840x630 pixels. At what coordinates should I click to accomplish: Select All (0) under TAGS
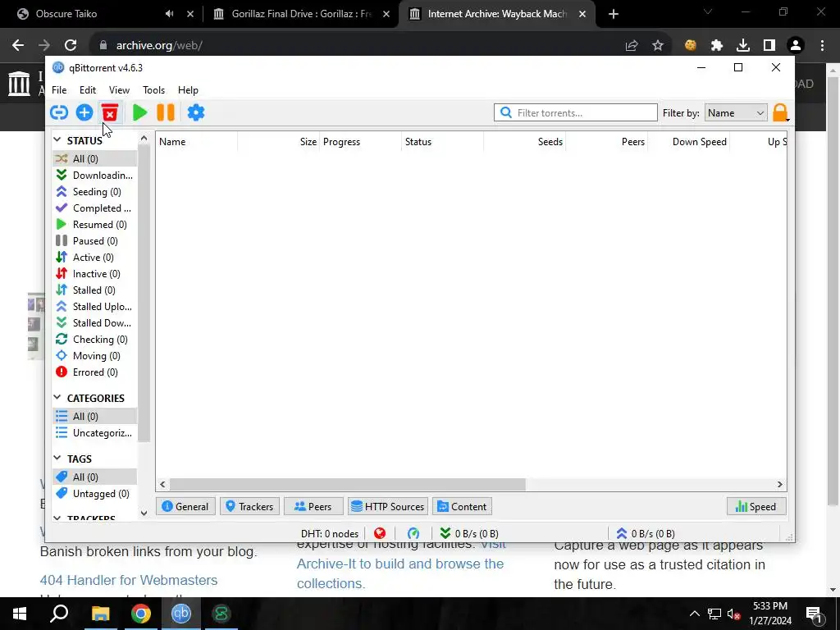pyautogui.click(x=95, y=477)
